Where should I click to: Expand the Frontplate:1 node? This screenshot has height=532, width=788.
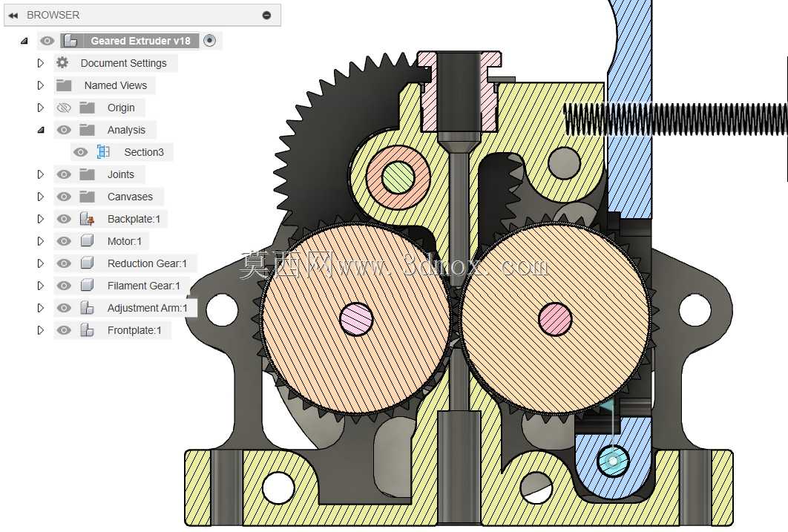[41, 330]
